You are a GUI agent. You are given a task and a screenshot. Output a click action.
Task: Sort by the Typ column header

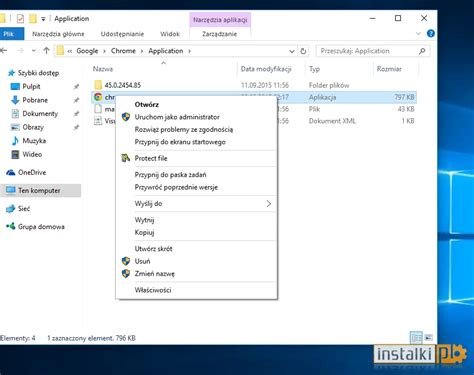(x=314, y=69)
